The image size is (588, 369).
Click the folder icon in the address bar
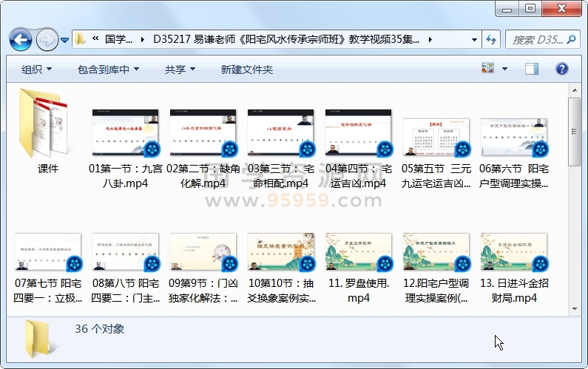point(81,39)
